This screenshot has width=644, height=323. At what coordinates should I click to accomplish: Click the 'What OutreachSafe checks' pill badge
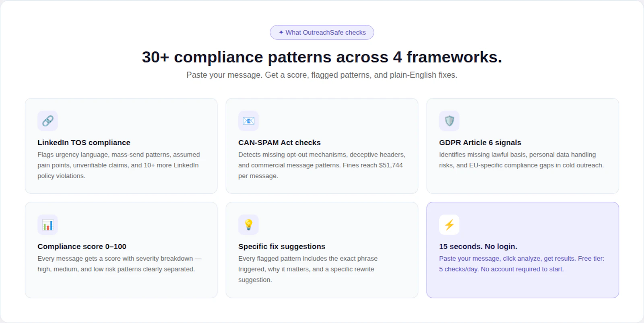click(322, 33)
